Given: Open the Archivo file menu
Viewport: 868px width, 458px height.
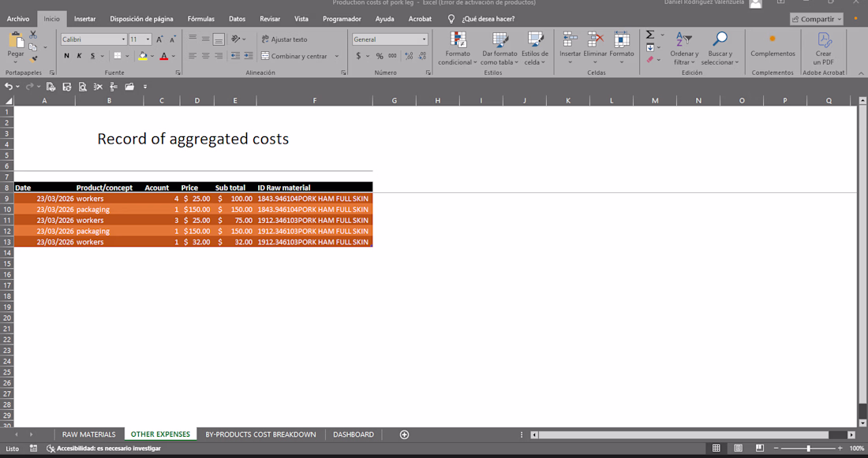Looking at the screenshot, I should coord(18,19).
